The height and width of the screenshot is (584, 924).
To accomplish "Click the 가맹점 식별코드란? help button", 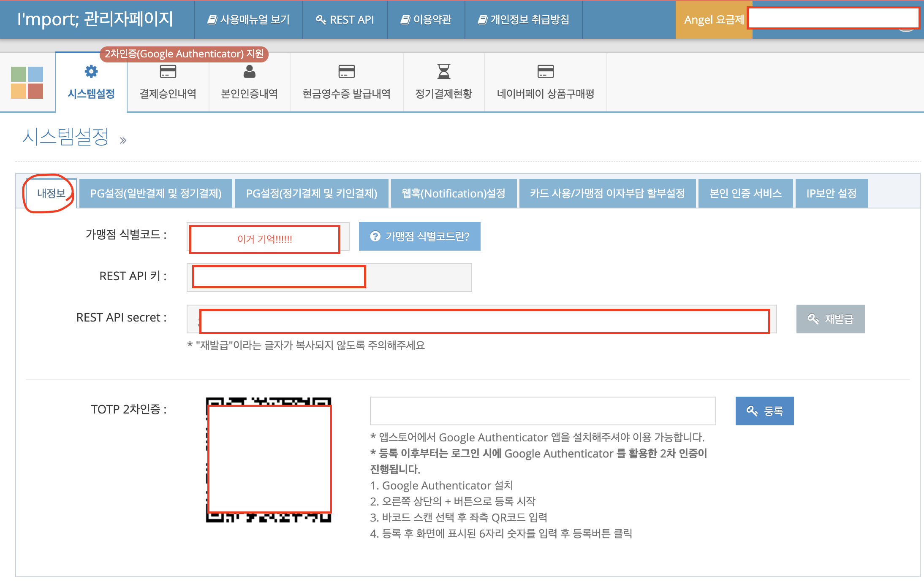I will pos(419,236).
